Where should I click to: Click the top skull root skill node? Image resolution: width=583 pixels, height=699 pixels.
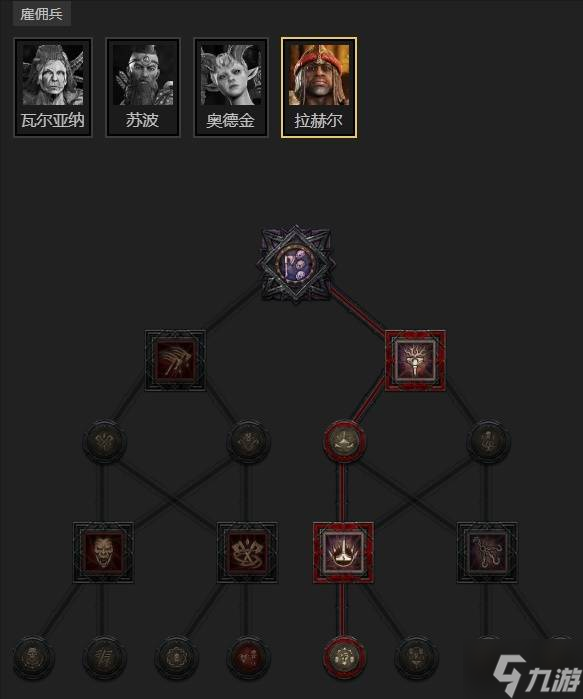tap(296, 263)
